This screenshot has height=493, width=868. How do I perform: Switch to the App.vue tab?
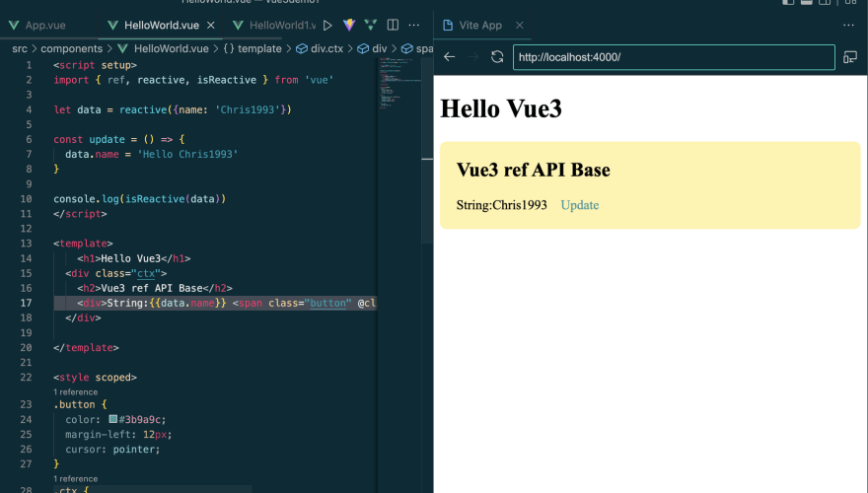(37, 25)
